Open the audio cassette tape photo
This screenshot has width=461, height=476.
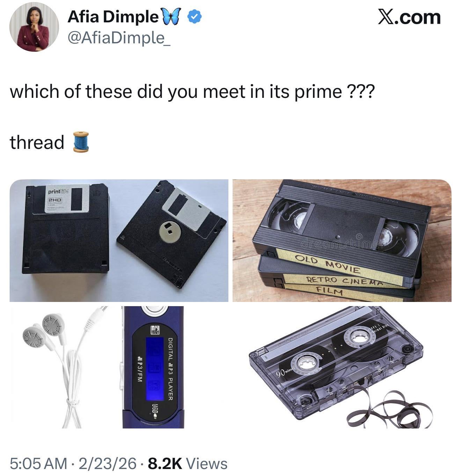[342, 367]
